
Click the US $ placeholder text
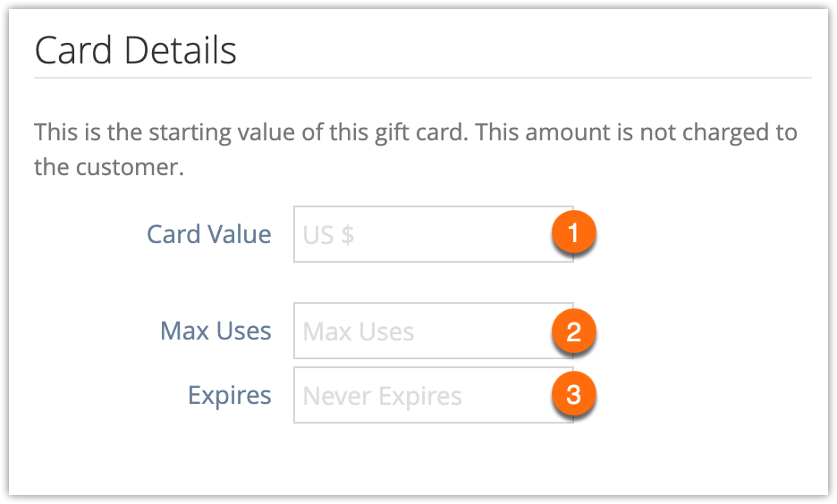click(328, 235)
